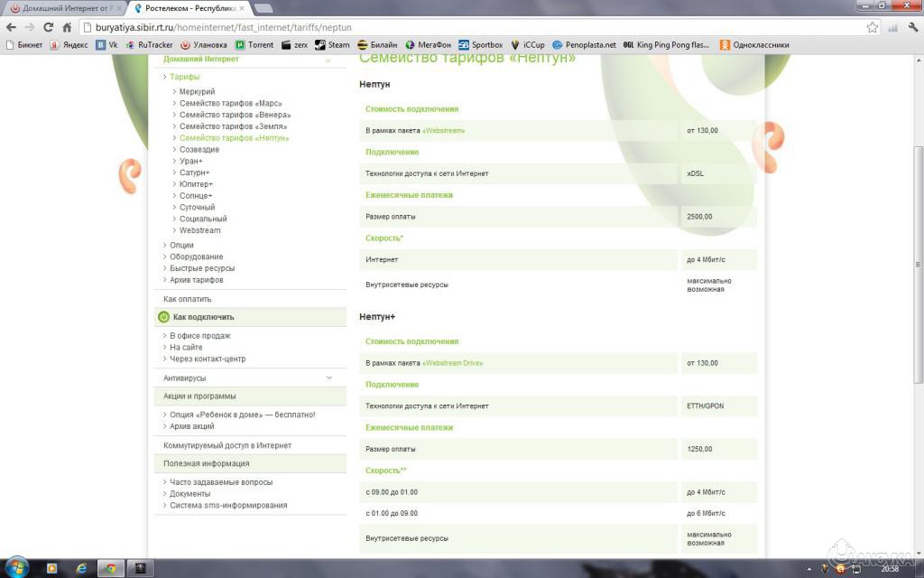Open the iCCup bookmark
Screen dimensions: 924x578
coord(528,45)
